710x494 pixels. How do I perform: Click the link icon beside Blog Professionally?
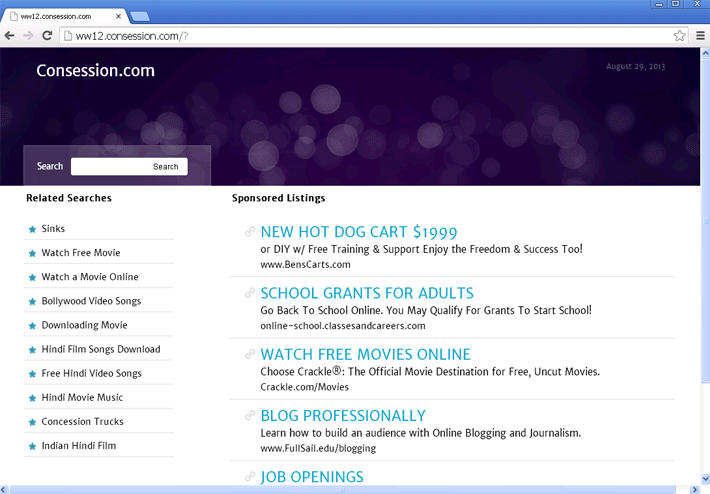[x=250, y=415]
